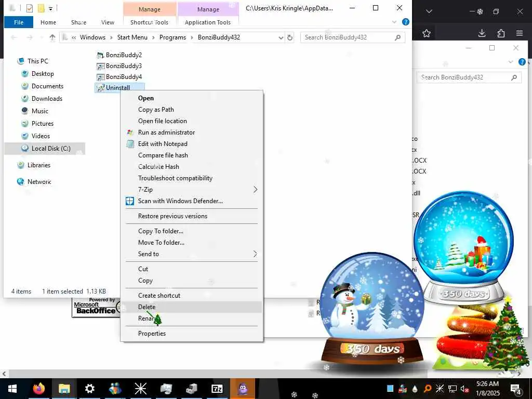This screenshot has height=399, width=532.
Task: Open the recent locations dropdown
Action: (42, 37)
